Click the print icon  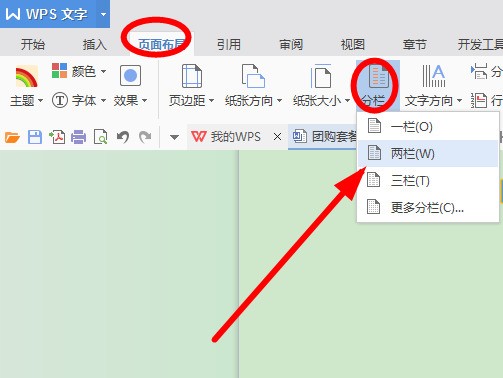pyautogui.click(x=79, y=137)
